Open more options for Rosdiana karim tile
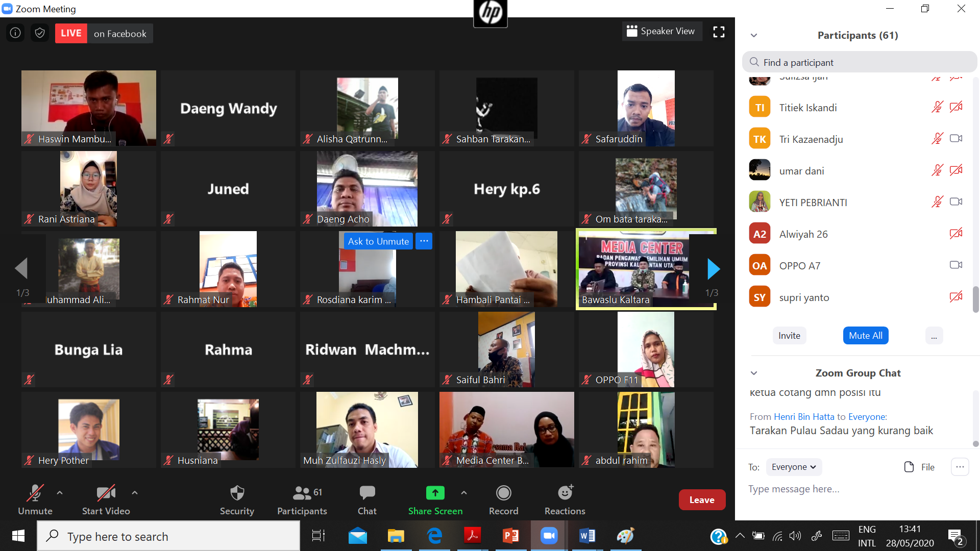The image size is (980, 551). coord(424,241)
